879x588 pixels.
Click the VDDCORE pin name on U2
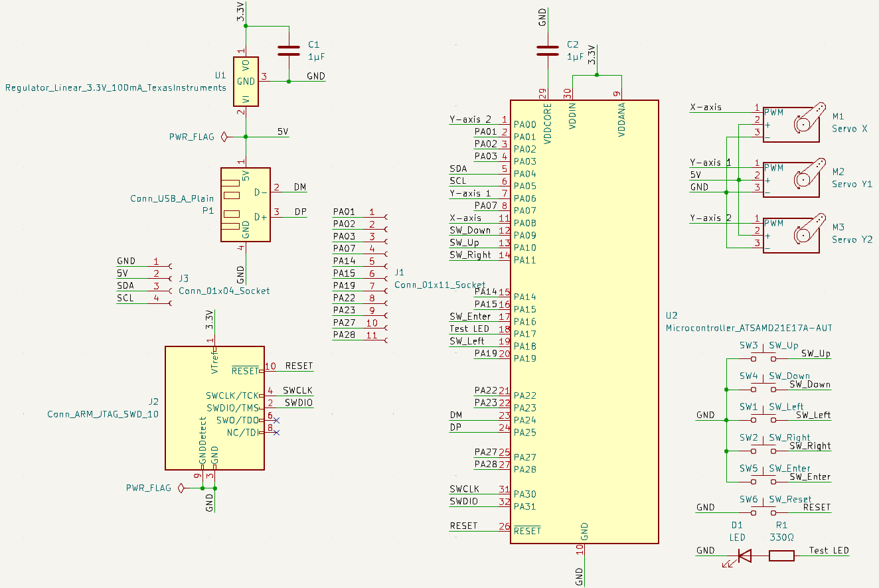click(548, 124)
